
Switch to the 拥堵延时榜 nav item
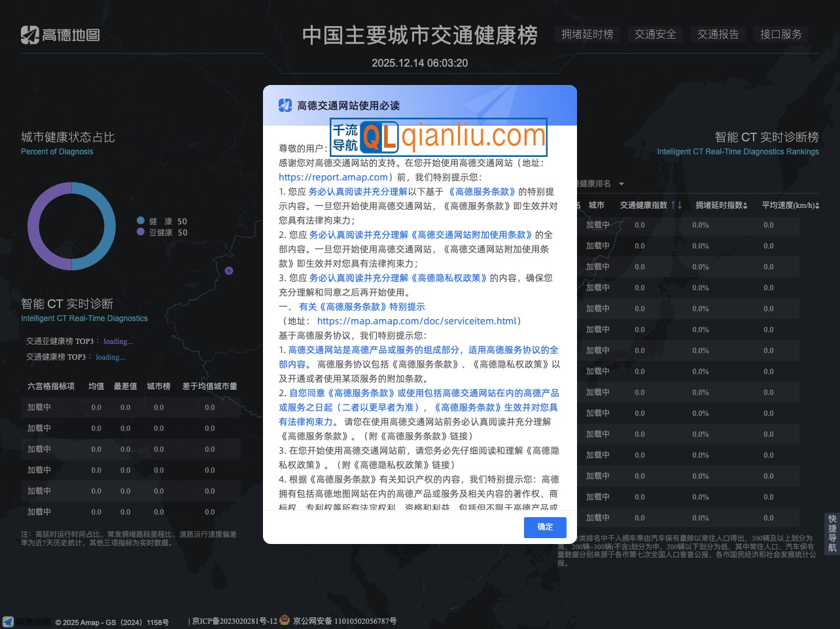(587, 34)
